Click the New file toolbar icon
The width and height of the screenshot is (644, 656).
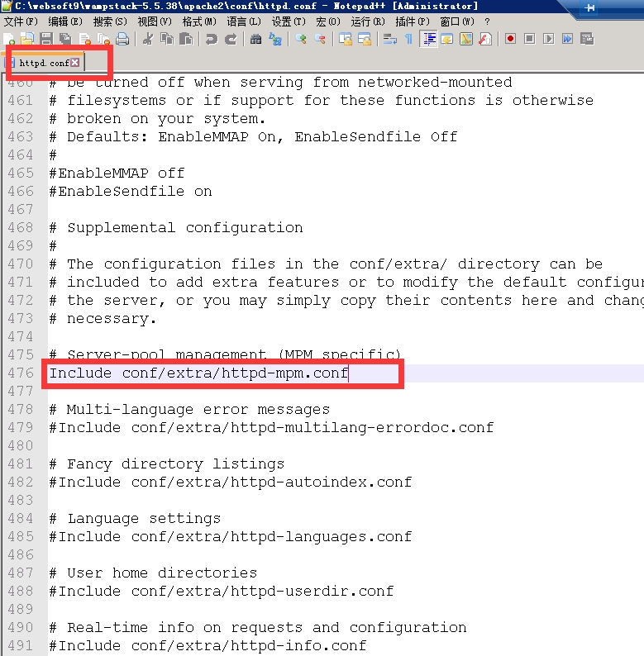pos(9,39)
